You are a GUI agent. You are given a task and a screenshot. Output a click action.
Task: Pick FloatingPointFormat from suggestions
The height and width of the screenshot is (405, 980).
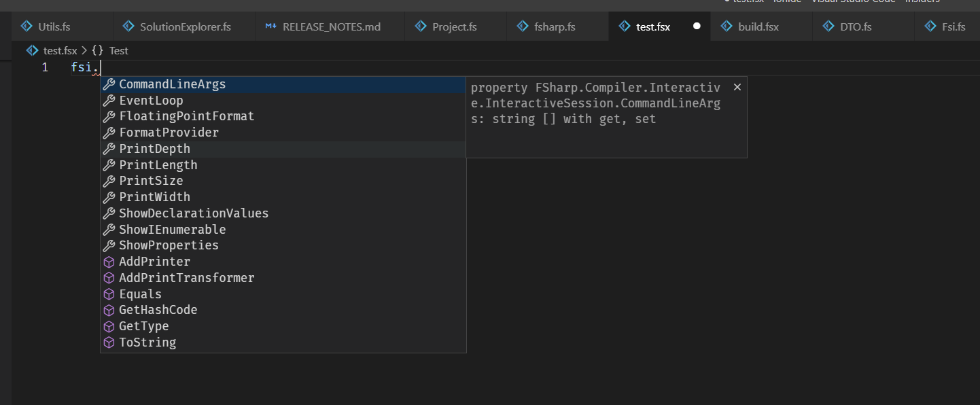pyautogui.click(x=283, y=116)
